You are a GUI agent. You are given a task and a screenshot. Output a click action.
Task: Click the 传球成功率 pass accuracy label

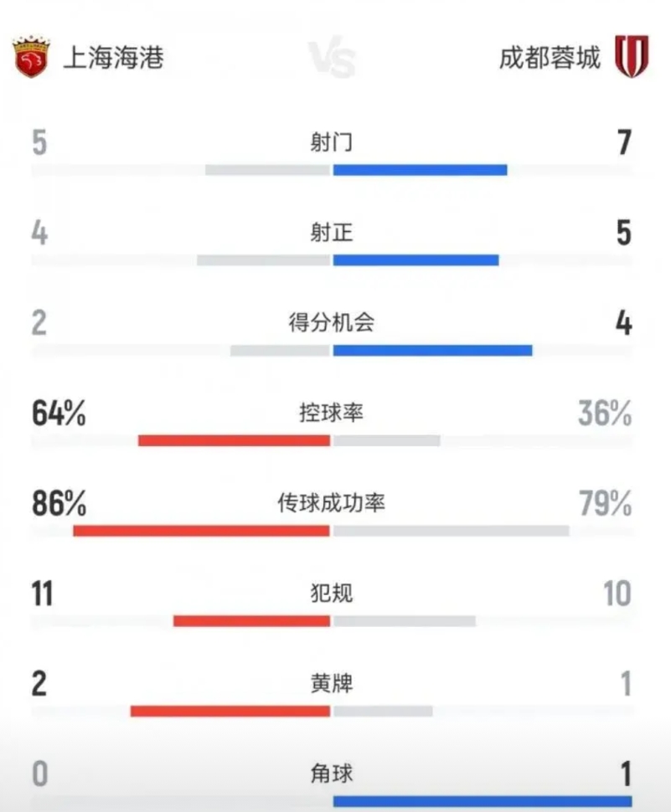tap(332, 503)
